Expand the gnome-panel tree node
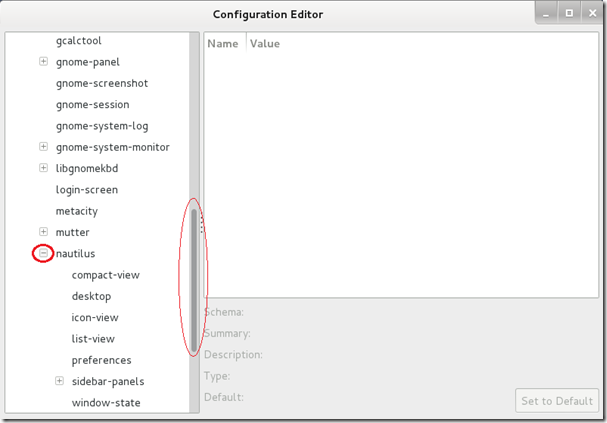This screenshot has height=423, width=607. pos(43,62)
